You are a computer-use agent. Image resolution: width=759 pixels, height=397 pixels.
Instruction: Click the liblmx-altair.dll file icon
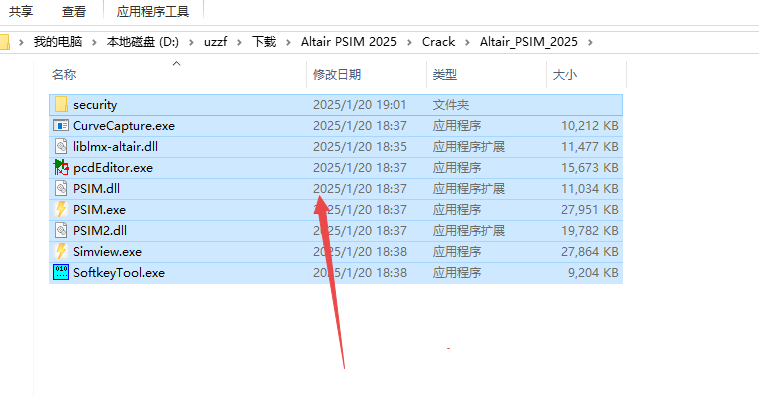[61, 147]
